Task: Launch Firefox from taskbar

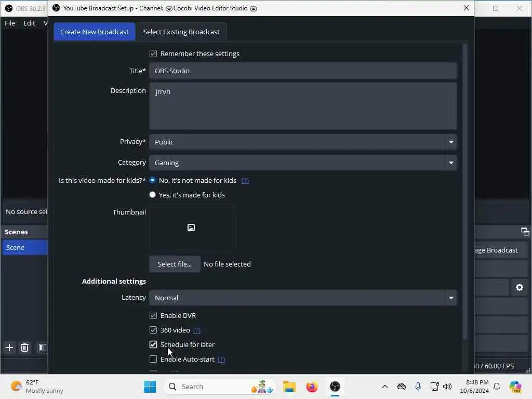Action: pyautogui.click(x=312, y=387)
